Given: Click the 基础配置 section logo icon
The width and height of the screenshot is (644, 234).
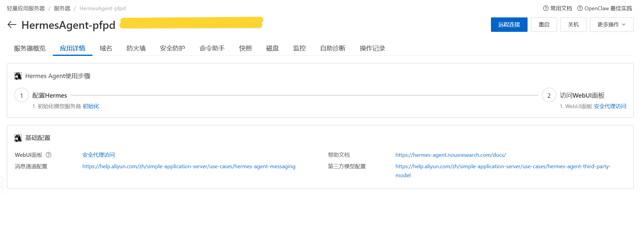Looking at the screenshot, I should 18,138.
